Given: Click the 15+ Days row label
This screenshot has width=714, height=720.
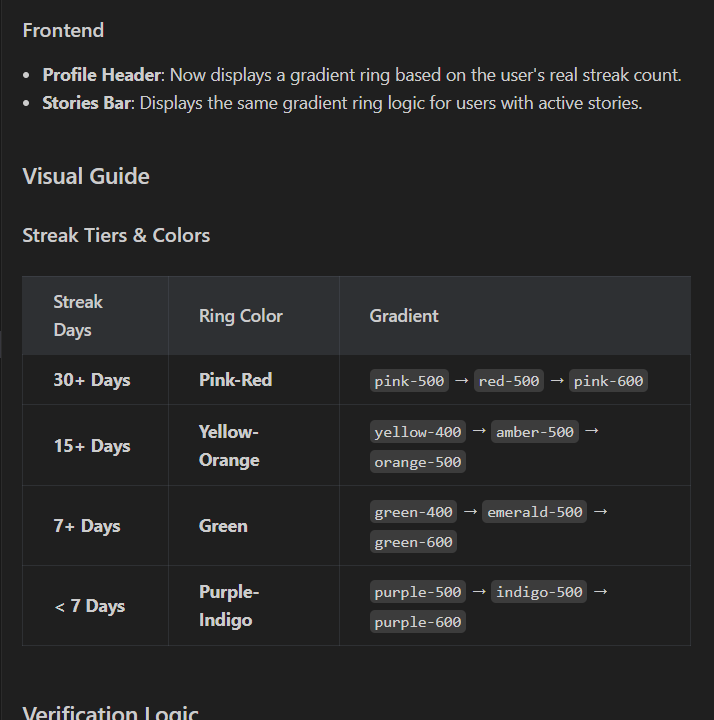Looking at the screenshot, I should (92, 446).
